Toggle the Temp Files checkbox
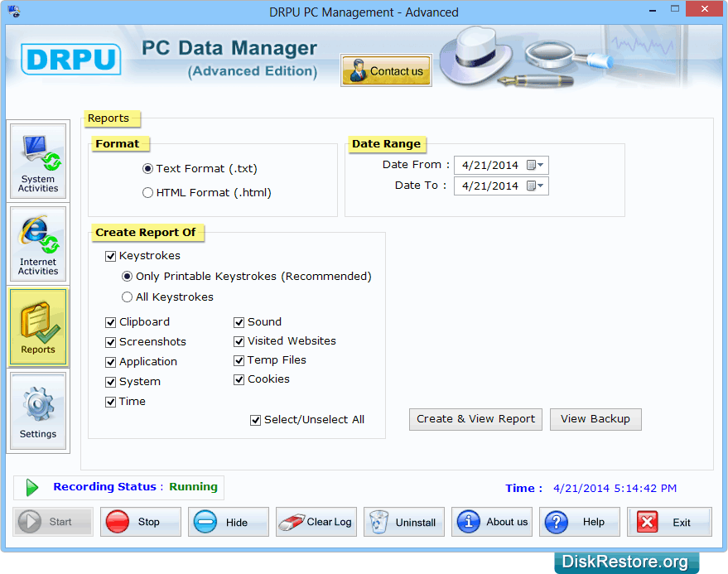Screen dimensions: 728x574 point(239,360)
